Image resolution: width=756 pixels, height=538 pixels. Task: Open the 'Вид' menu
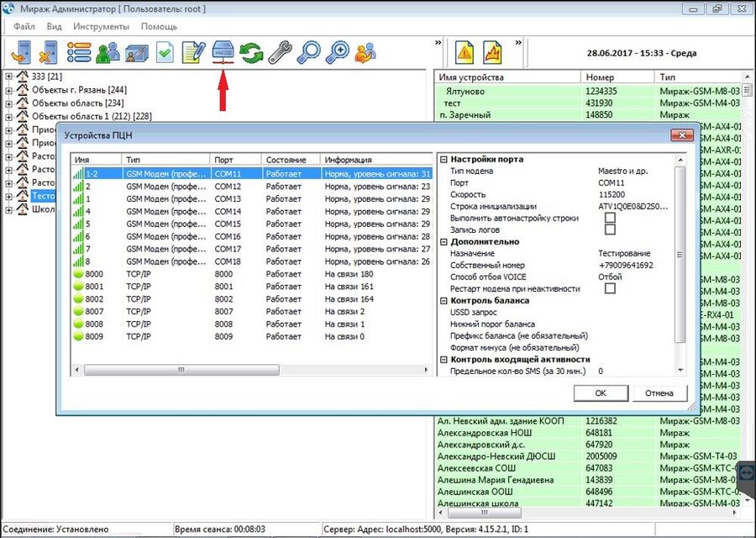point(54,26)
